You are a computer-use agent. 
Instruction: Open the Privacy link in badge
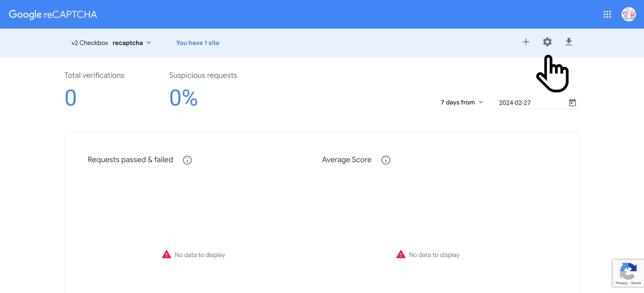[621, 283]
